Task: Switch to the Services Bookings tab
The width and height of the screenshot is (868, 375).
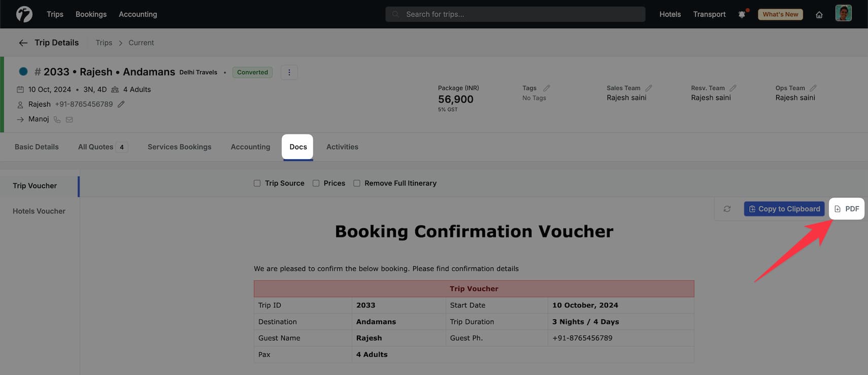Action: (x=179, y=147)
